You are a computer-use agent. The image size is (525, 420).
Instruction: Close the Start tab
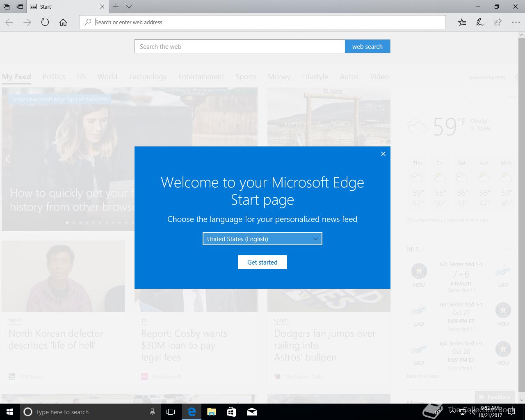click(x=102, y=7)
